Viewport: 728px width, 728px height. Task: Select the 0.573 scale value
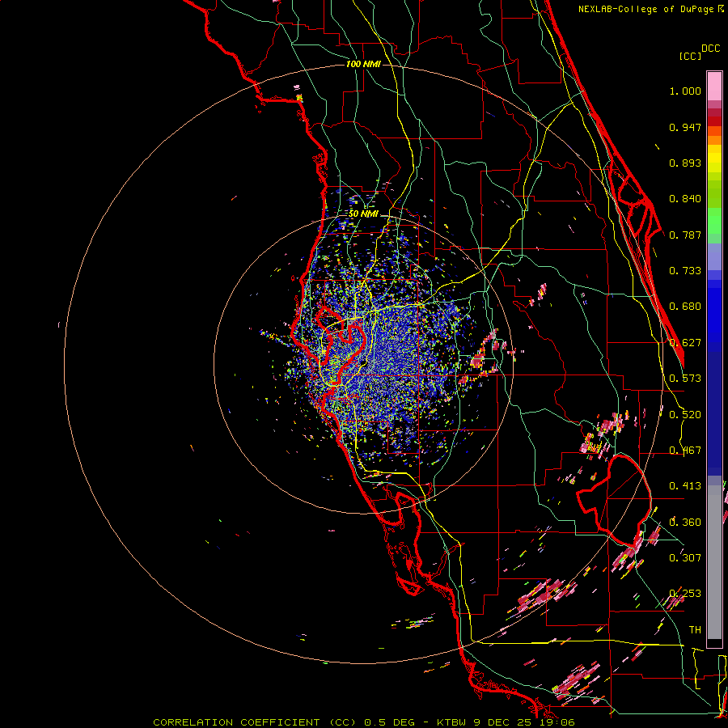click(685, 379)
